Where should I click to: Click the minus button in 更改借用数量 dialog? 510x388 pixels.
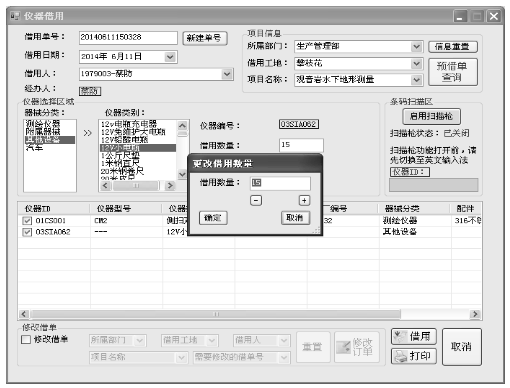pyautogui.click(x=256, y=200)
